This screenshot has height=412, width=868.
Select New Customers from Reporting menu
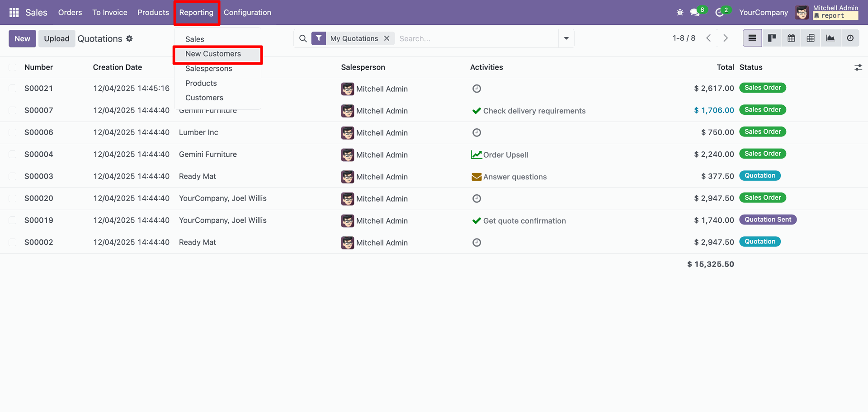click(213, 54)
